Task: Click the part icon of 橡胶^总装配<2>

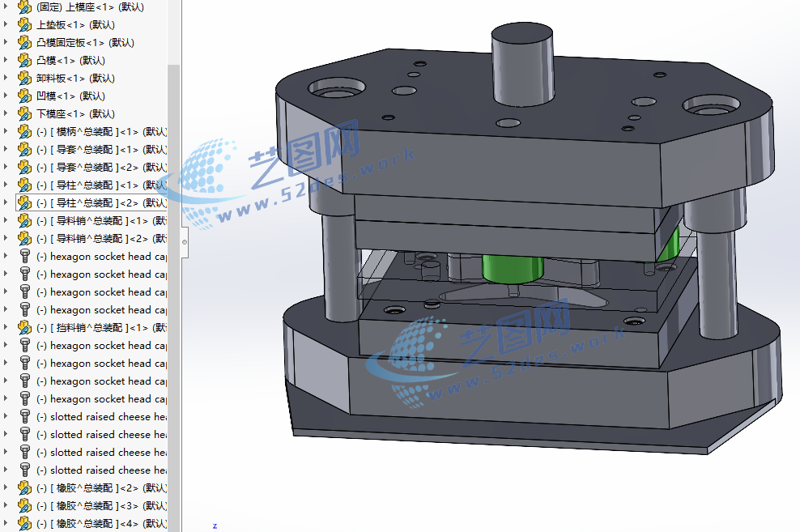Action: pos(24,488)
